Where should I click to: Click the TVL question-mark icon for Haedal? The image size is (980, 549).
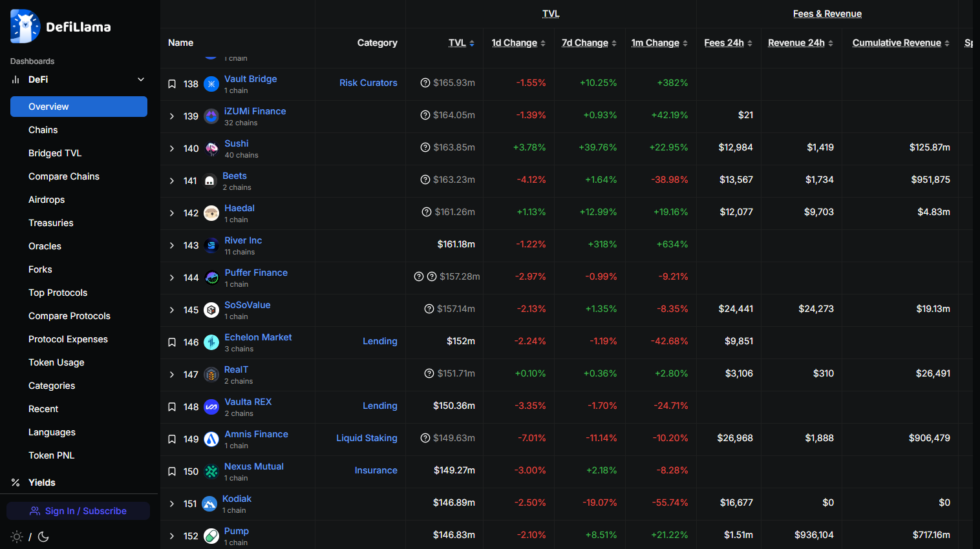[427, 212]
